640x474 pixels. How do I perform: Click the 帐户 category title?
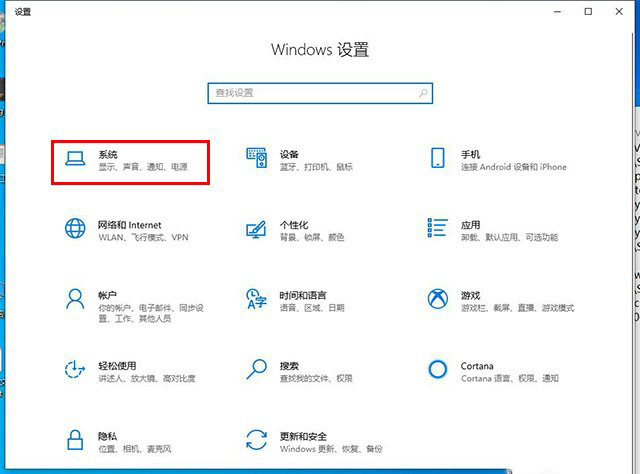pyautogui.click(x=107, y=295)
